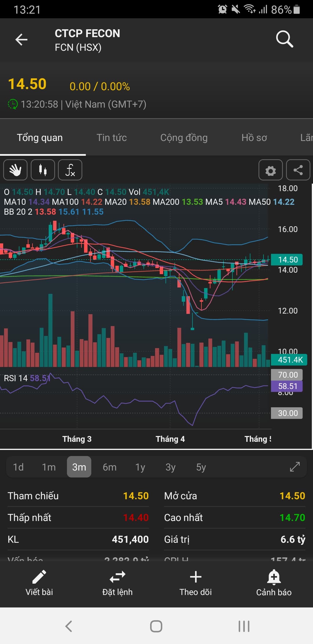Screen dimensions: 313x644
Task: Go to the Hồ sơ tab
Action: point(254,138)
